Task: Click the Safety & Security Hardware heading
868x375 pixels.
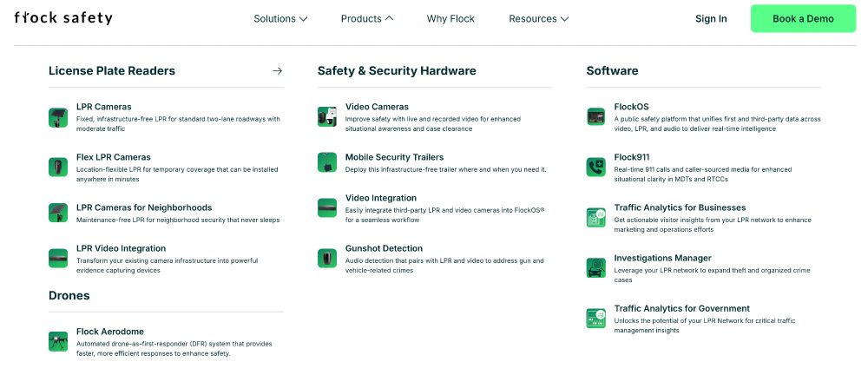Action: (x=397, y=71)
